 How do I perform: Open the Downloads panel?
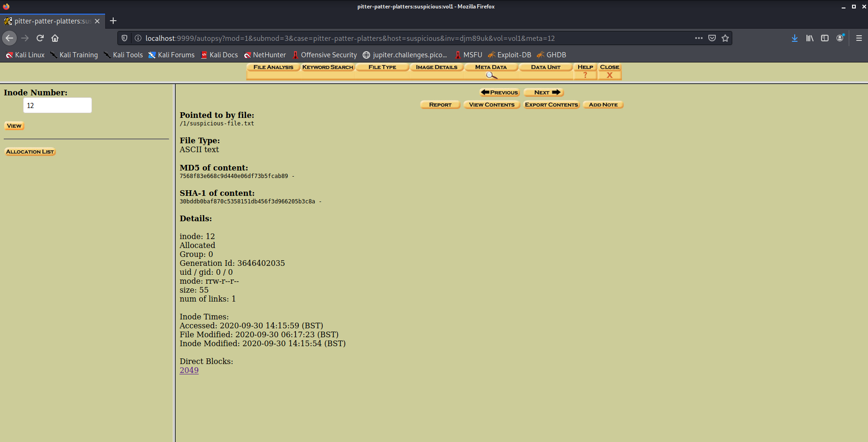point(795,38)
